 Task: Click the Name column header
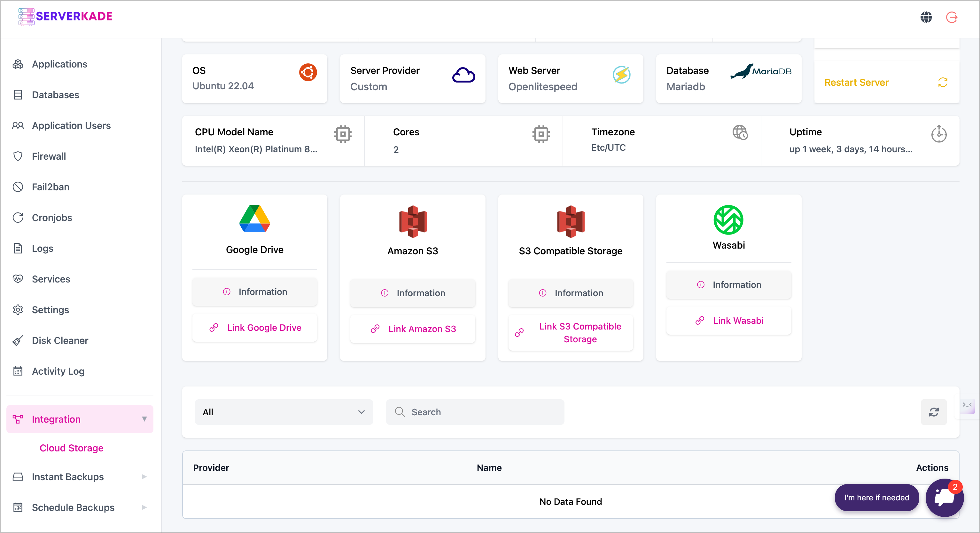(x=489, y=467)
